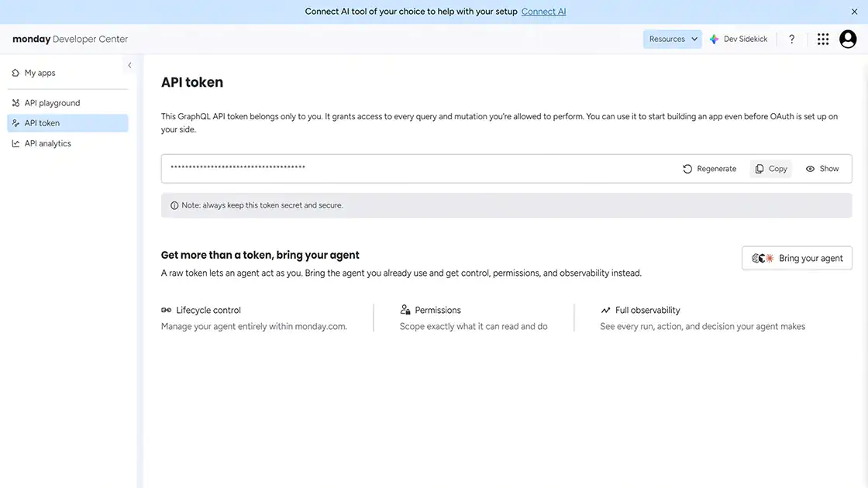Click the My apps icon
The image size is (868, 488).
coord(15,73)
